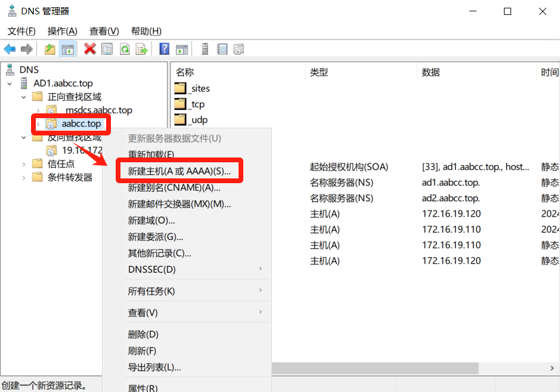Choose 新建别名(CNAME) in context menu
The width and height of the screenshot is (560, 392).
[x=174, y=187]
